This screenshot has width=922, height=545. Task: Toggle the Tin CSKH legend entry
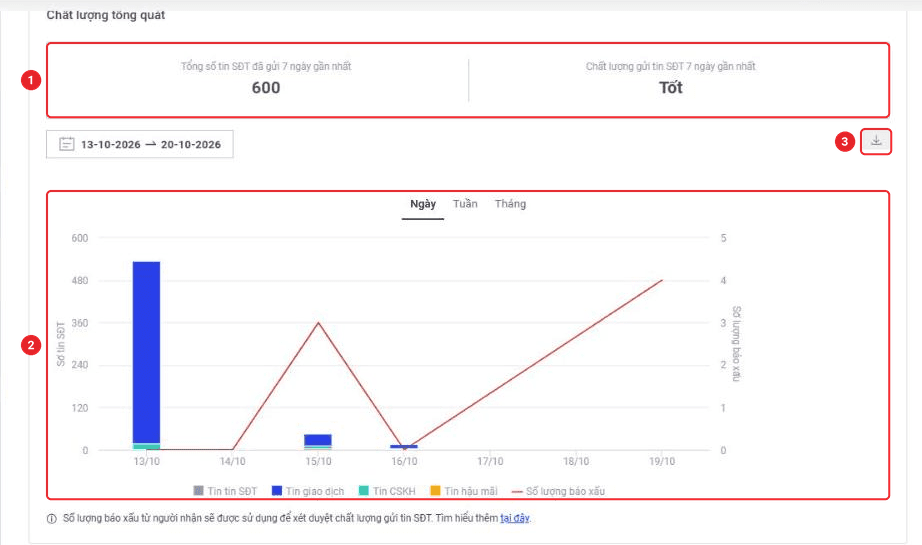[387, 491]
